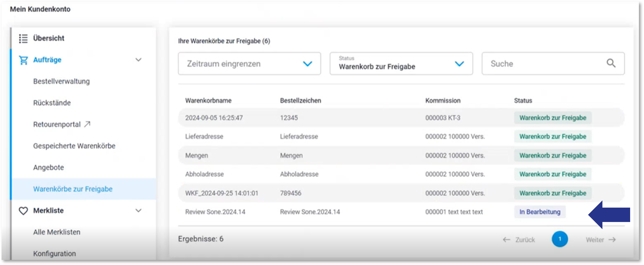Open Alle Merklisten in the sidebar
This screenshot has width=644, height=265.
point(57,232)
